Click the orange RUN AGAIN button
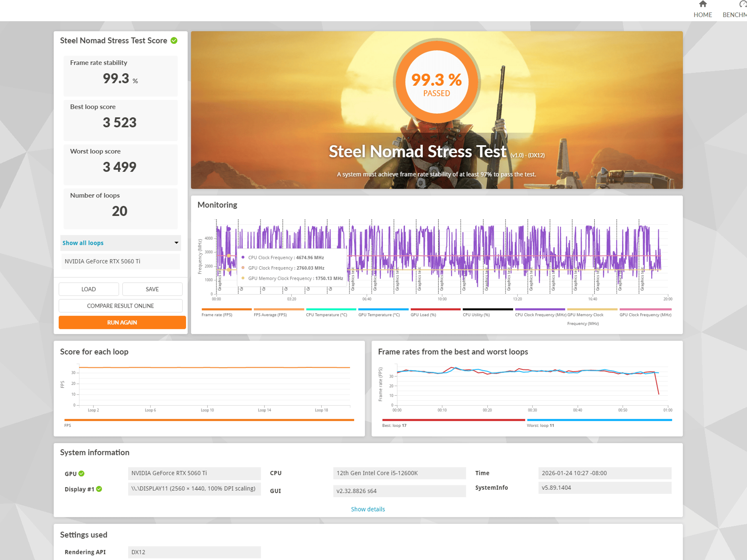Screen dimensions: 747x560 tap(122, 323)
